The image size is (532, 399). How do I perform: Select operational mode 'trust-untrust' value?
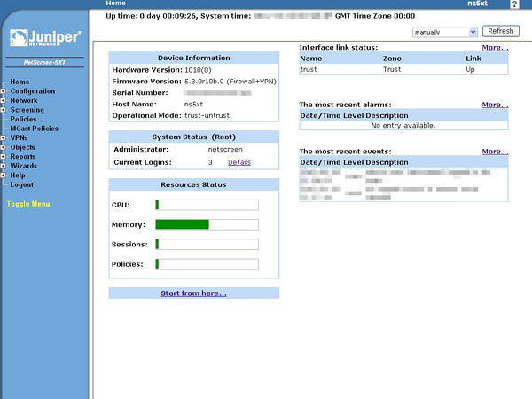[207, 115]
